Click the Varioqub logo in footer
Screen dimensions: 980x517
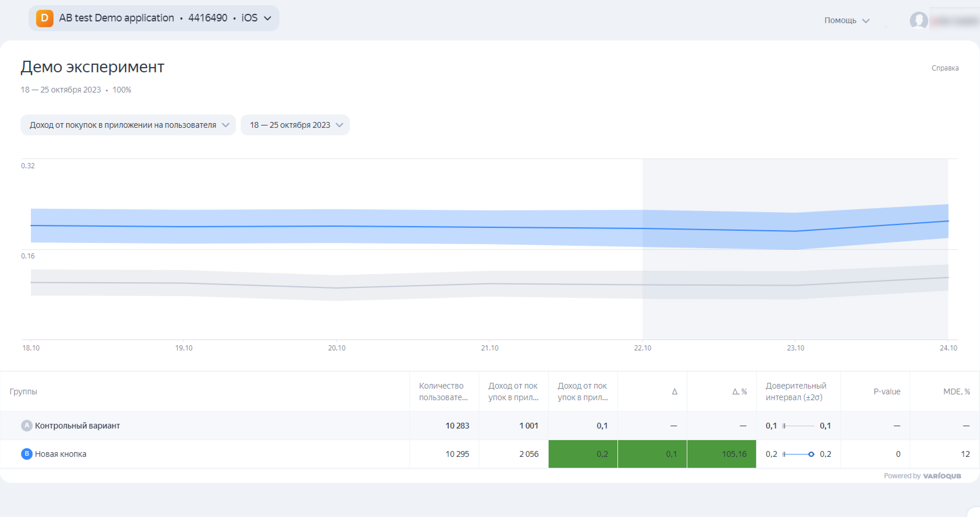click(x=942, y=476)
